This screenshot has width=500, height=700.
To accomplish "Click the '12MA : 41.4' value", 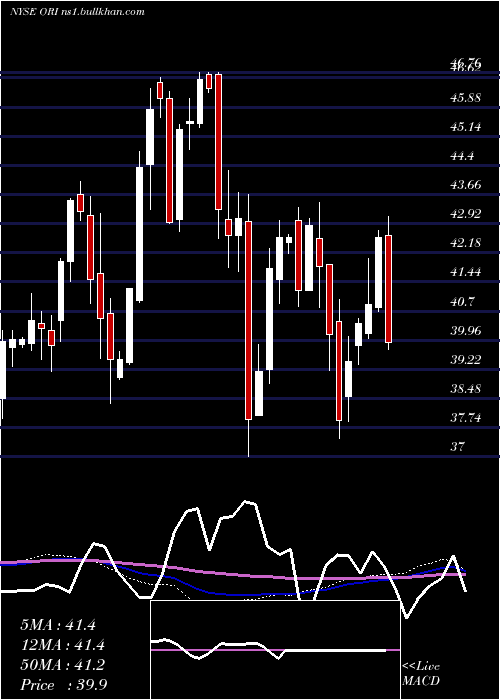I will pyautogui.click(x=62, y=645).
